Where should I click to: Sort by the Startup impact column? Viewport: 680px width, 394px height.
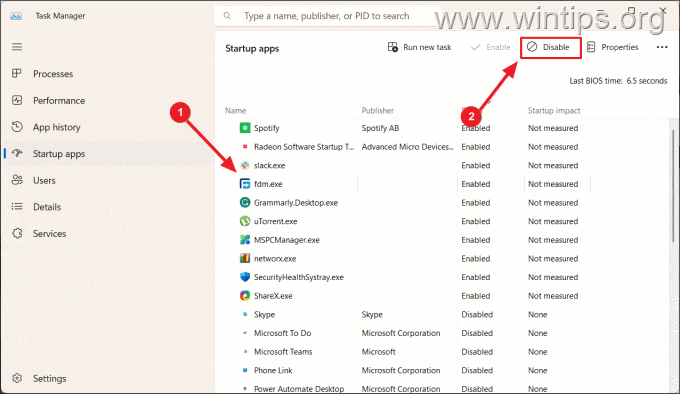[x=554, y=111]
